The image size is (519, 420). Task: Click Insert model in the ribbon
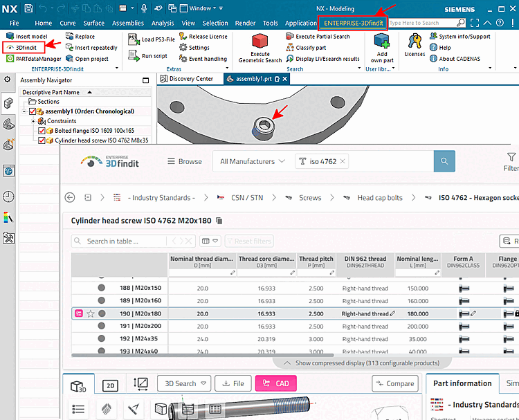pyautogui.click(x=27, y=37)
